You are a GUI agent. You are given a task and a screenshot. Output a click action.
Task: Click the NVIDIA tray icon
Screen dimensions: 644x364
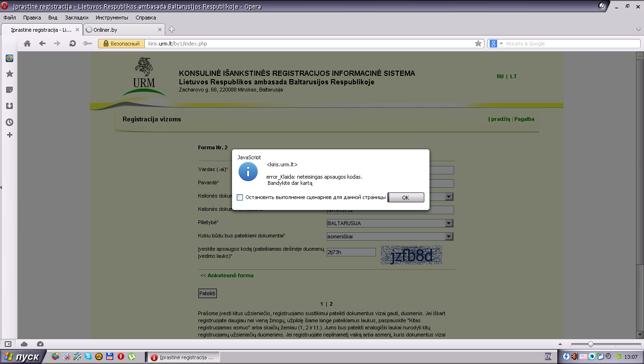[x=617, y=356]
